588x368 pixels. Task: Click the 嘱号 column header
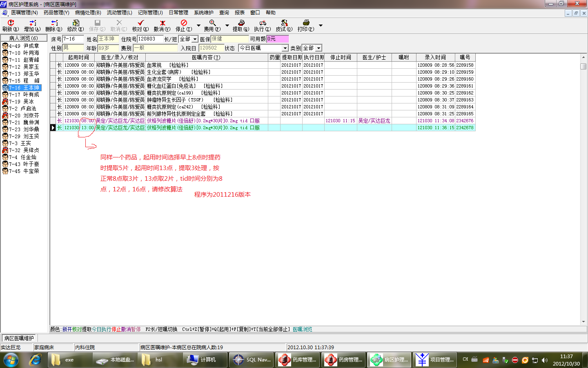pos(465,58)
